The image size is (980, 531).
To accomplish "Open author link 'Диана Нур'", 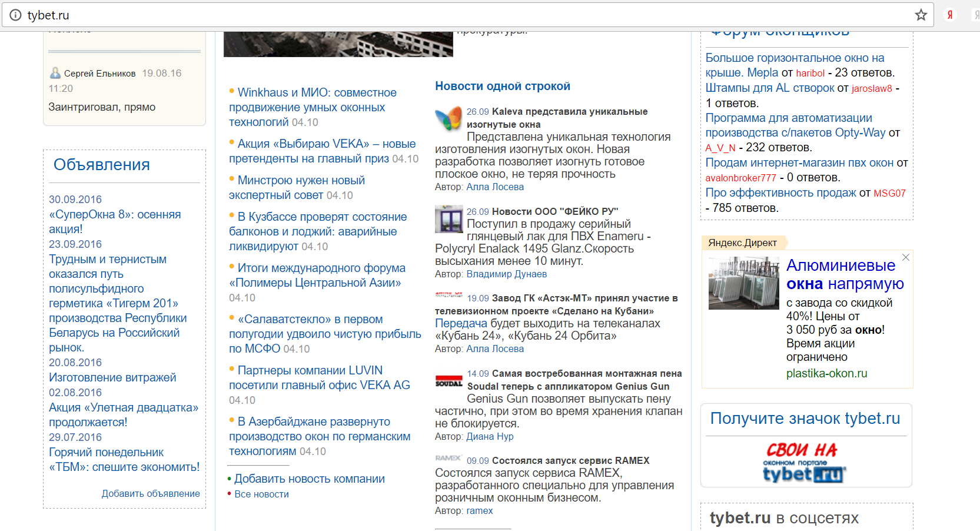I will 490,436.
